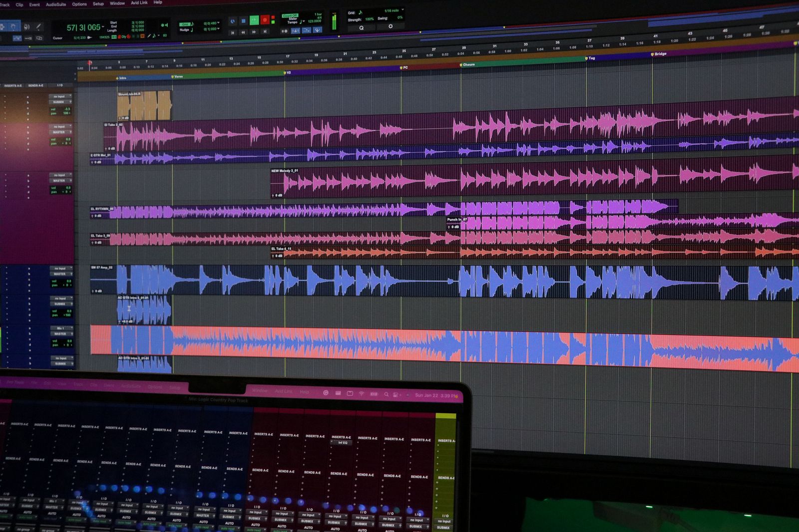Viewport: 799px width, 532px height.
Task: Expand the 1/16 note quantize grid dropdown
Action: click(403, 10)
